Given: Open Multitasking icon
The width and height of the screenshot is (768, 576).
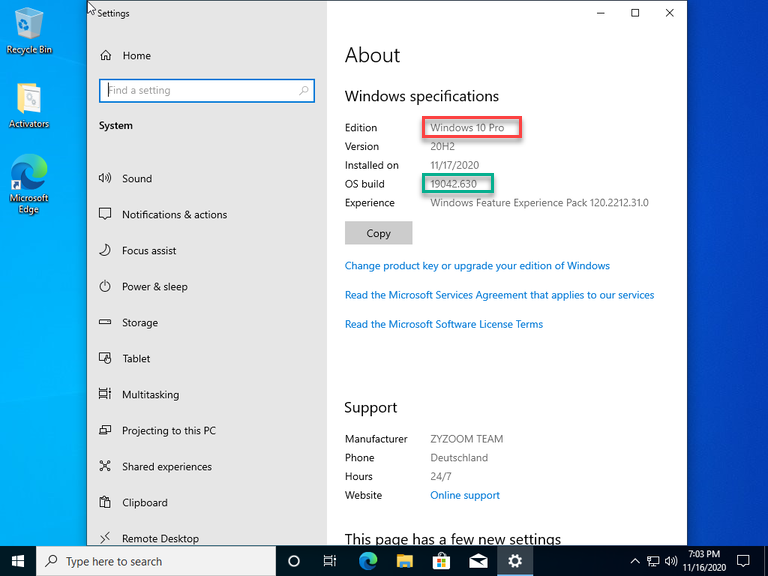Looking at the screenshot, I should 105,394.
